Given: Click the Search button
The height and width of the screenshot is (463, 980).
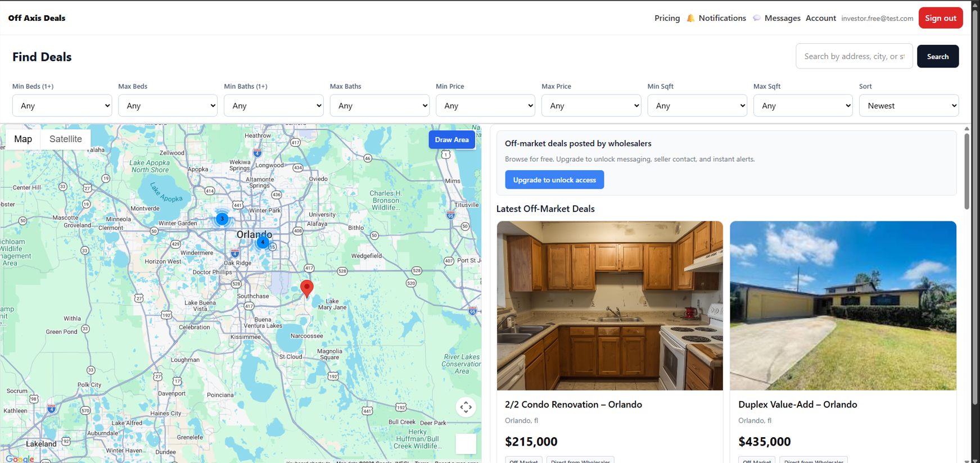Looking at the screenshot, I should point(937,56).
